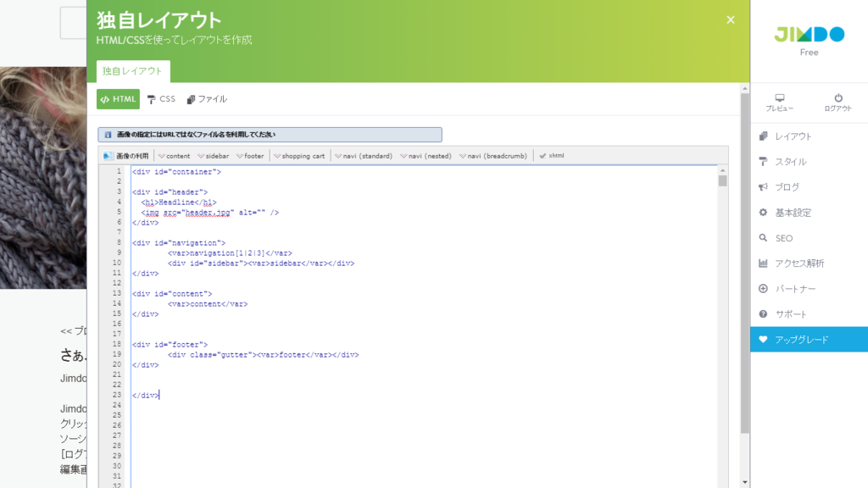Switch to the HTML editor tab
The height and width of the screenshot is (488, 868).
coord(118,99)
